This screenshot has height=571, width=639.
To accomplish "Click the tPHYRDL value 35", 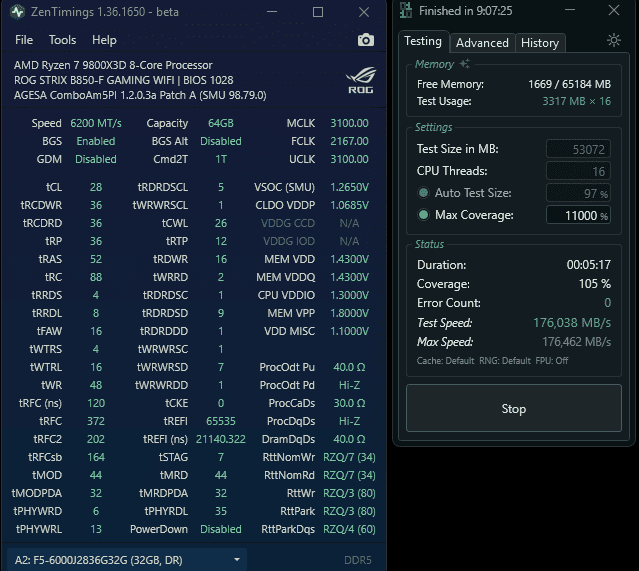I will point(220,511).
